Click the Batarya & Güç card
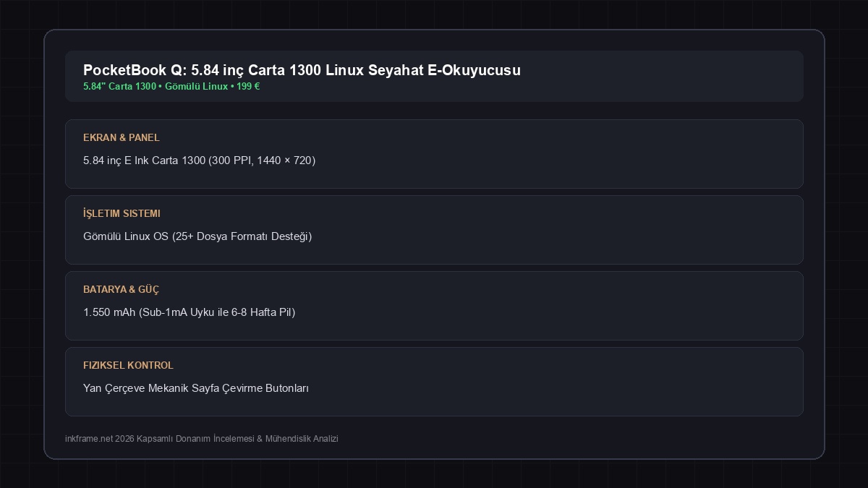The width and height of the screenshot is (868, 488). [x=434, y=306]
